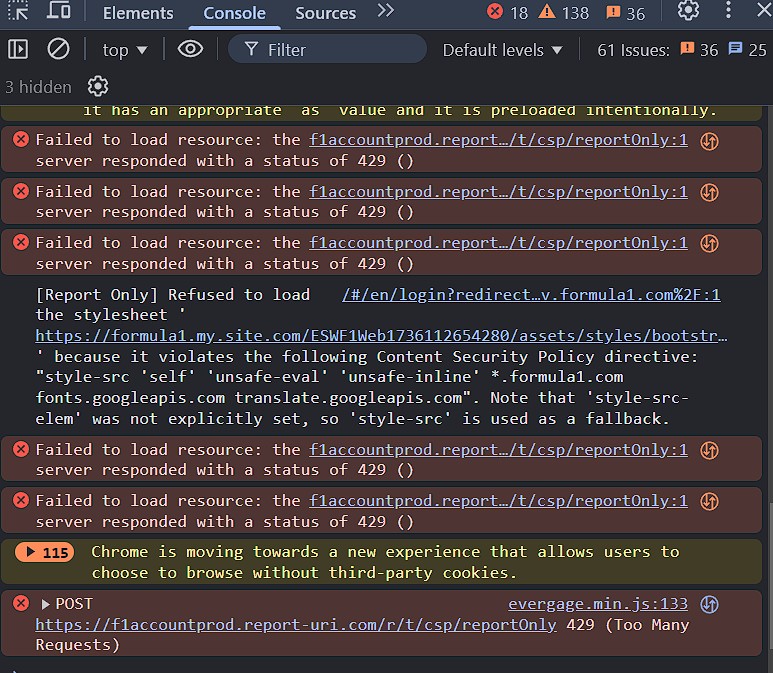Click the orange 36 badge beside 61 Issues
Viewport: 773px width, 673px height.
[699, 50]
